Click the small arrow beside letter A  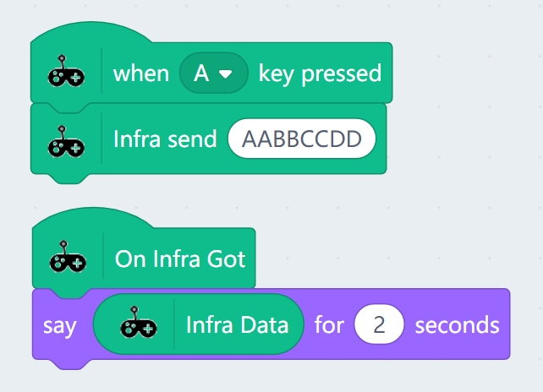(225, 73)
